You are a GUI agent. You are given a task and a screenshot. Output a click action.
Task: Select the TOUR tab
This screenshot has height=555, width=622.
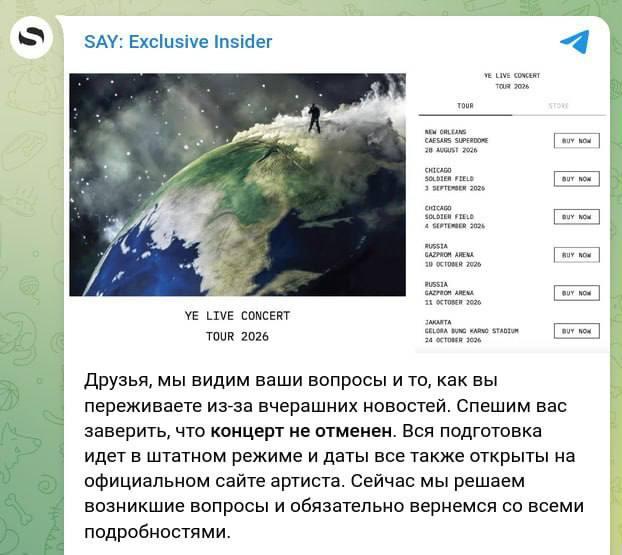click(x=465, y=106)
